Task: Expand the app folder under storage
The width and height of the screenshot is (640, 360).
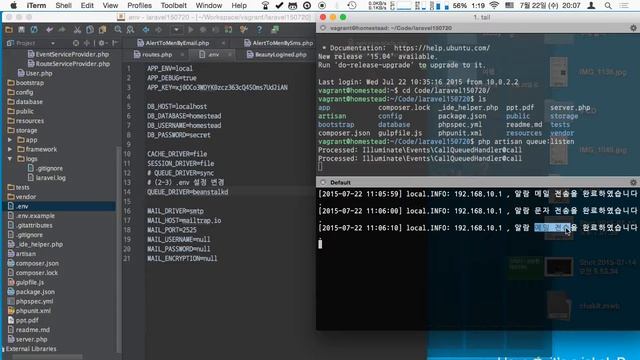Action: tap(10, 140)
